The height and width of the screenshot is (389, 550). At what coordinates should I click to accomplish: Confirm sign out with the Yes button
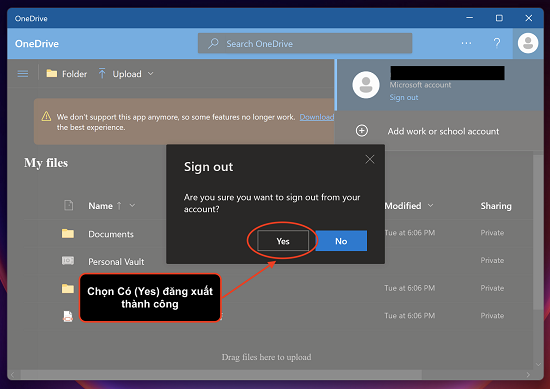pyautogui.click(x=283, y=241)
